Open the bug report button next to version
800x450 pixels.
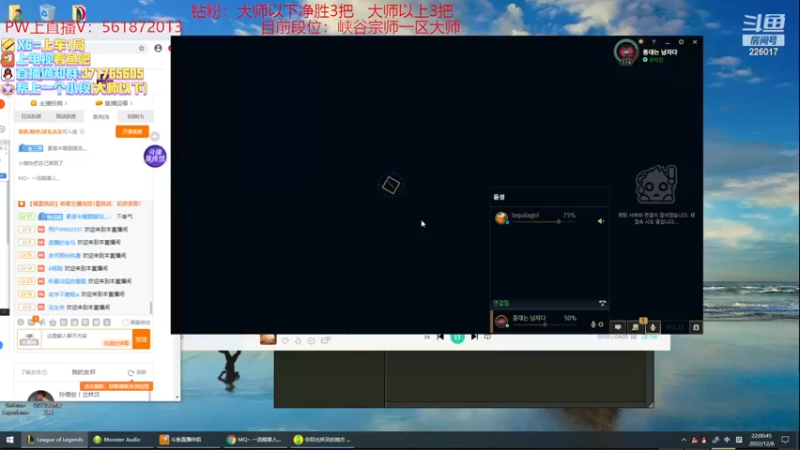(696, 328)
